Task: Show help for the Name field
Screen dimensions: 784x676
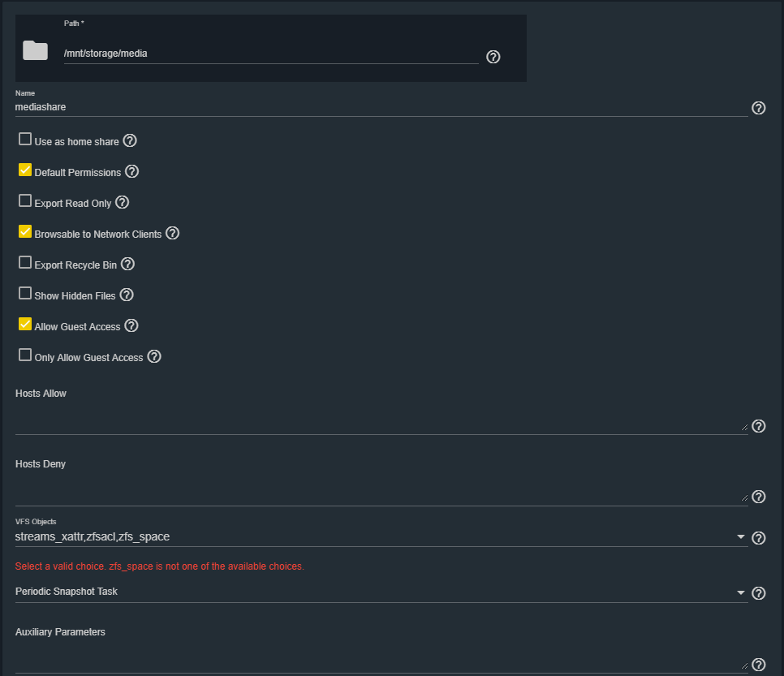Action: 758,108
